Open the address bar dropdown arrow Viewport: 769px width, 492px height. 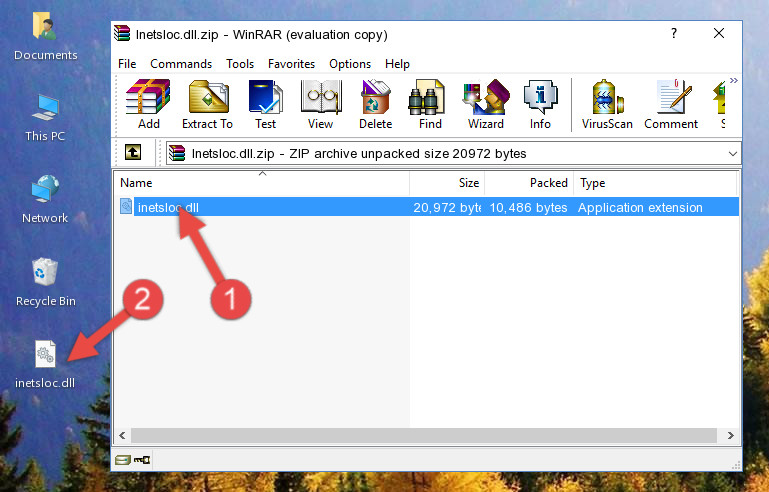tap(732, 154)
